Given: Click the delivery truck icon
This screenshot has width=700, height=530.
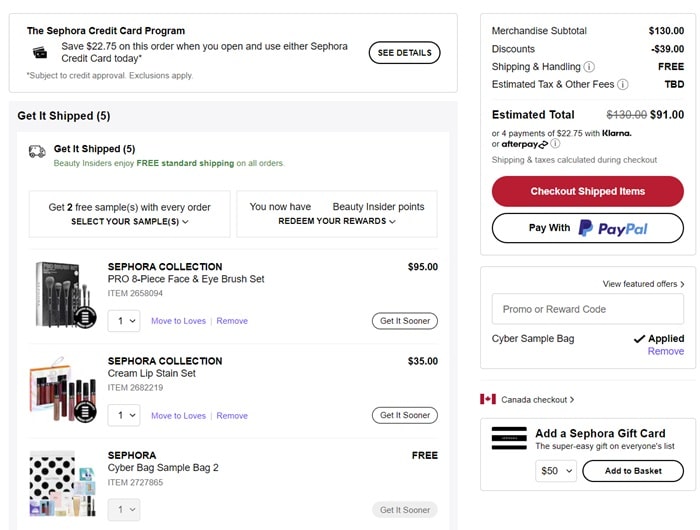Looking at the screenshot, I should click(x=37, y=151).
